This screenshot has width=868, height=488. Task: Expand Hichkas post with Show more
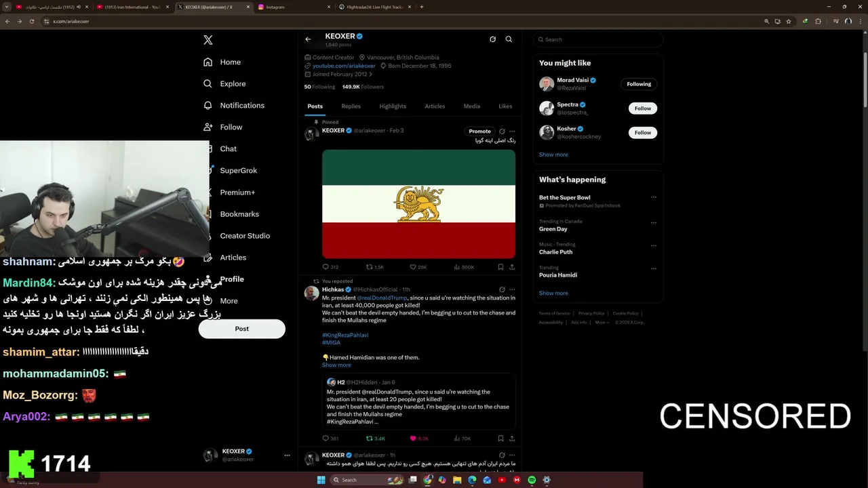pos(336,365)
